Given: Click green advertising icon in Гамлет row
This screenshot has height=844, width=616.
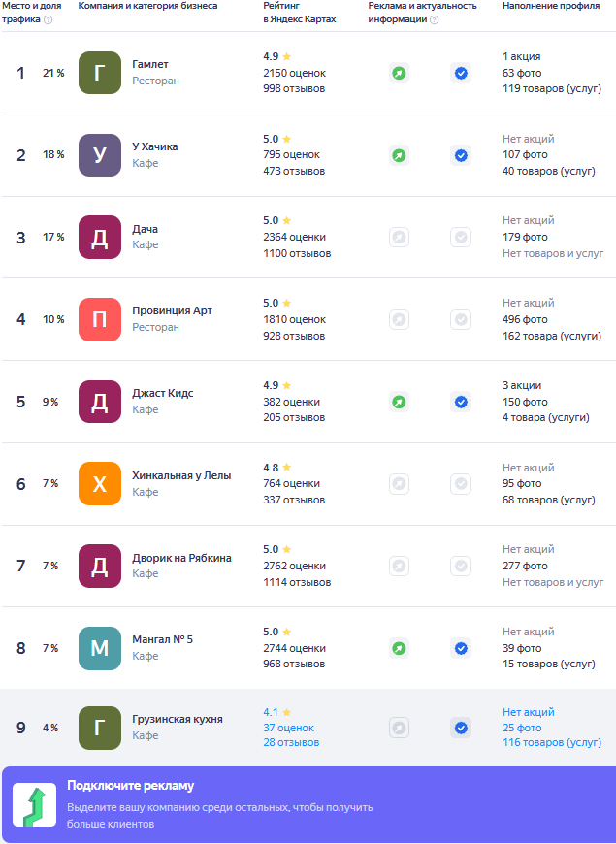Looking at the screenshot, I should pos(398,73).
